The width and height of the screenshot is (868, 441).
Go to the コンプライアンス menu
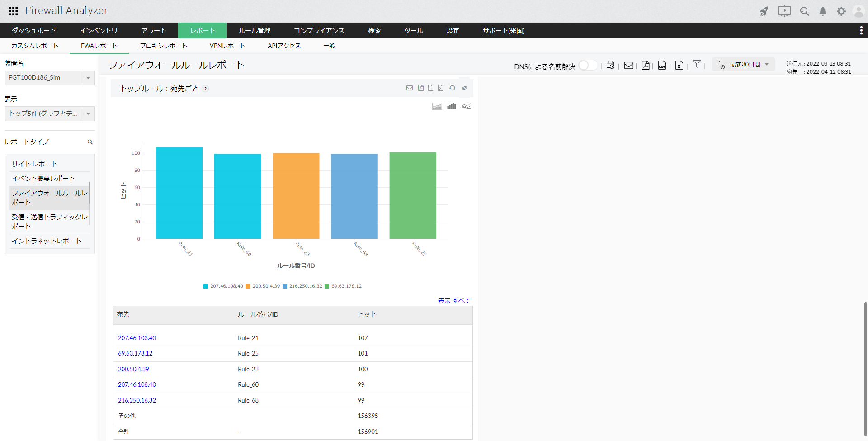[319, 31]
